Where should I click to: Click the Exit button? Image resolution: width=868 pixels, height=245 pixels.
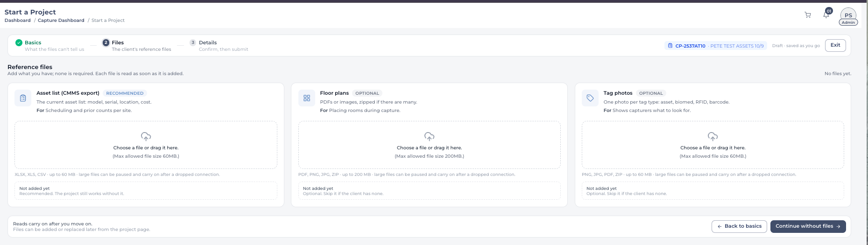click(x=835, y=45)
